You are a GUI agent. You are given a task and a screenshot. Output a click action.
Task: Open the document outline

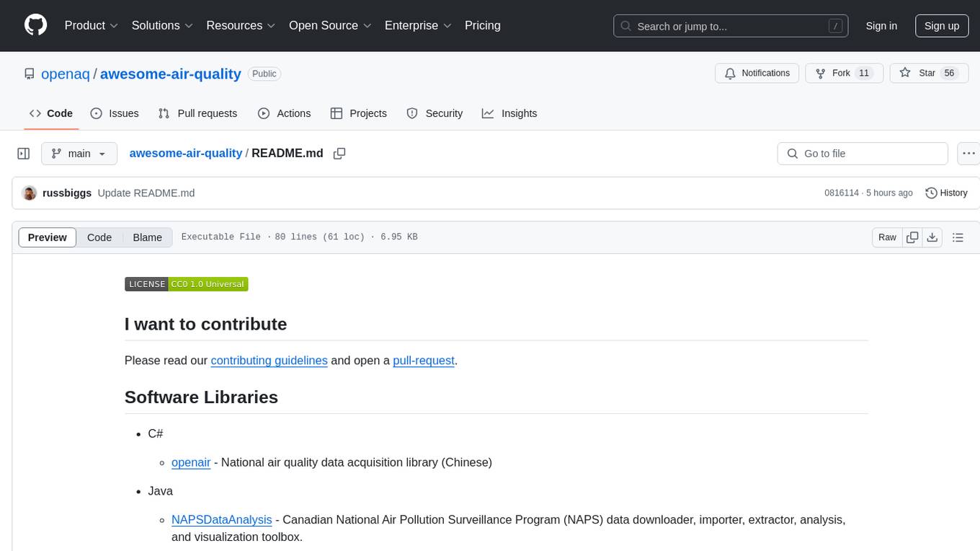point(958,237)
